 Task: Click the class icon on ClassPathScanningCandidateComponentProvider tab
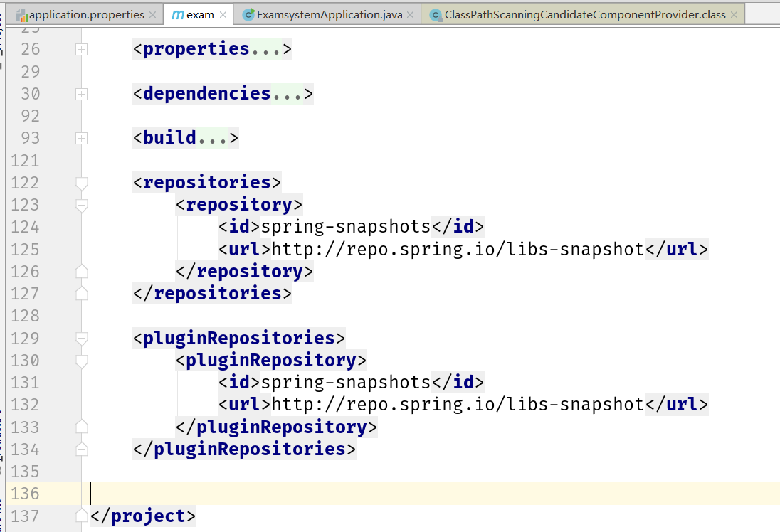pyautogui.click(x=435, y=13)
